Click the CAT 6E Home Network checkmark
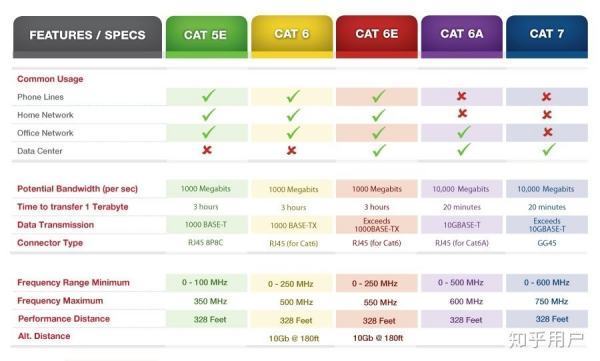 click(378, 115)
